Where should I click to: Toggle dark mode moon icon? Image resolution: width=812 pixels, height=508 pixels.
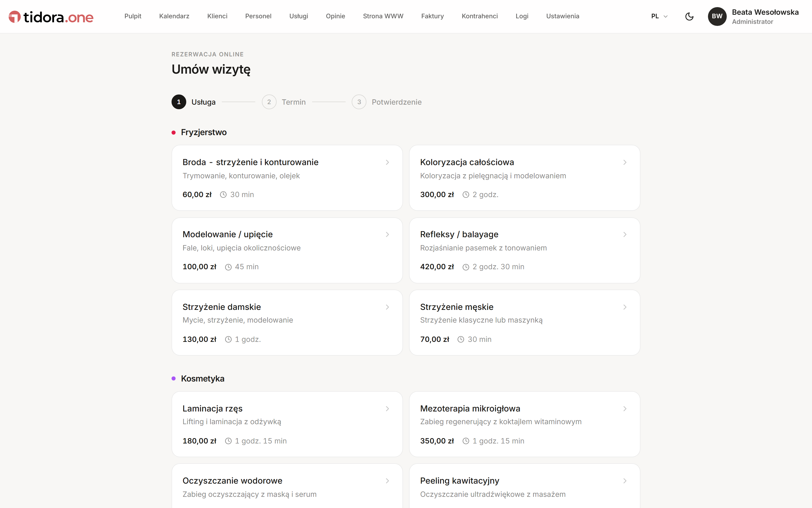click(689, 16)
